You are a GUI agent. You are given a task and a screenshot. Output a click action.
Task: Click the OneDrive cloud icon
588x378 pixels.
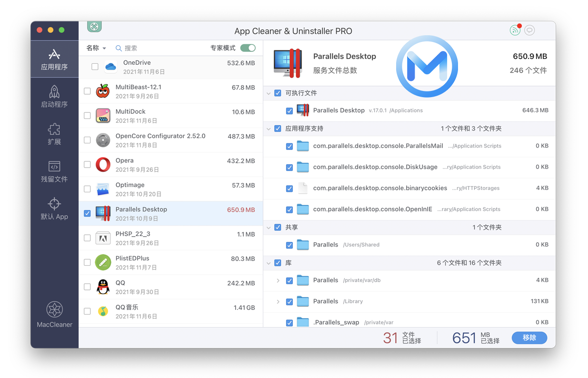click(110, 67)
